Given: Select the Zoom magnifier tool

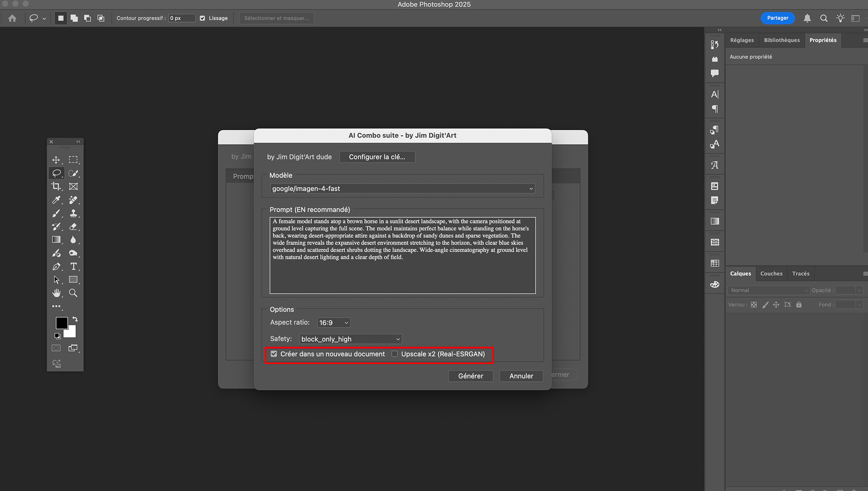Looking at the screenshot, I should pyautogui.click(x=73, y=293).
